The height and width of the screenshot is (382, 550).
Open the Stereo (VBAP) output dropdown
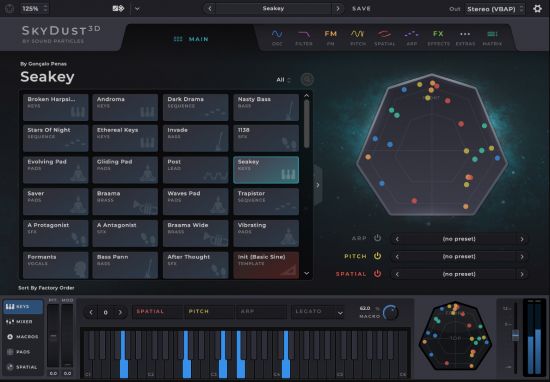(x=495, y=9)
